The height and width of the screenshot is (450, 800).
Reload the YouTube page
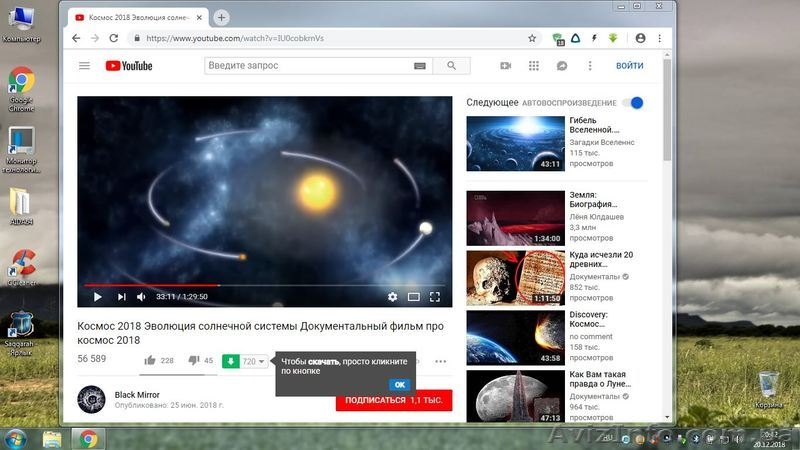click(114, 38)
